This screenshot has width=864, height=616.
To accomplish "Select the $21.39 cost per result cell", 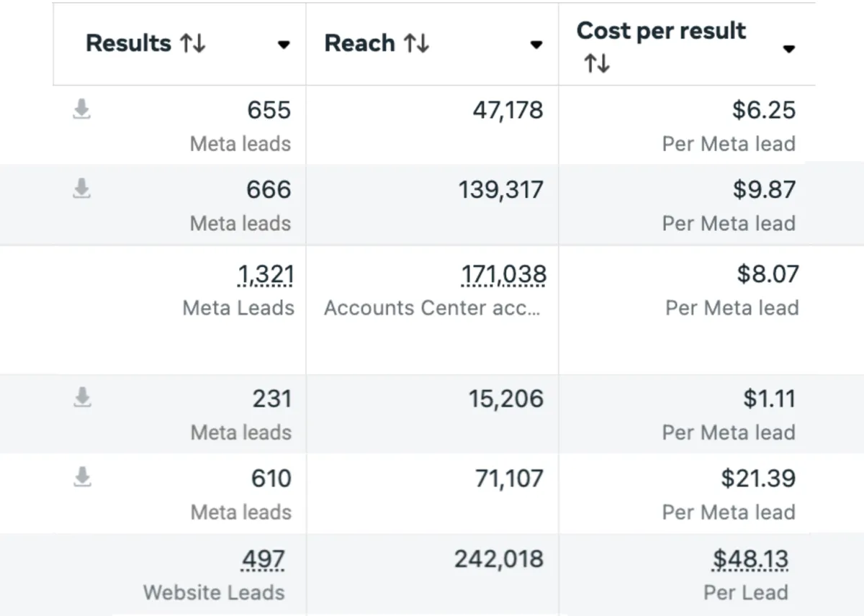I will tap(758, 479).
